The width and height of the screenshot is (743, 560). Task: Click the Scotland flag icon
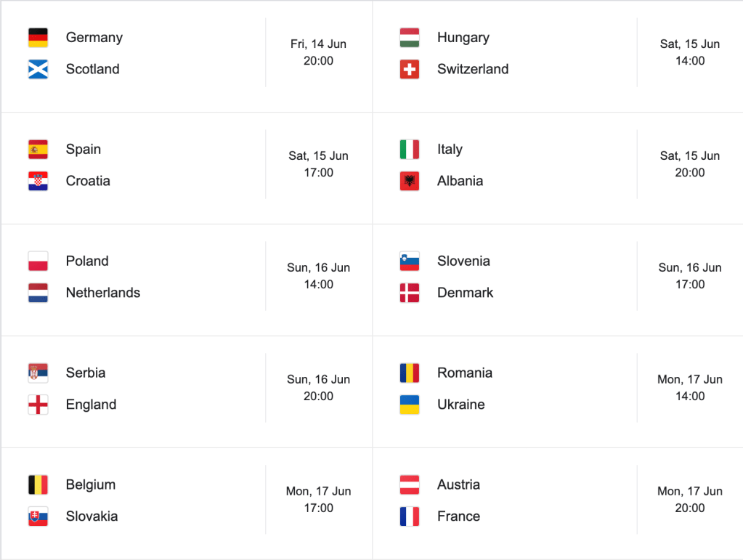coord(38,70)
